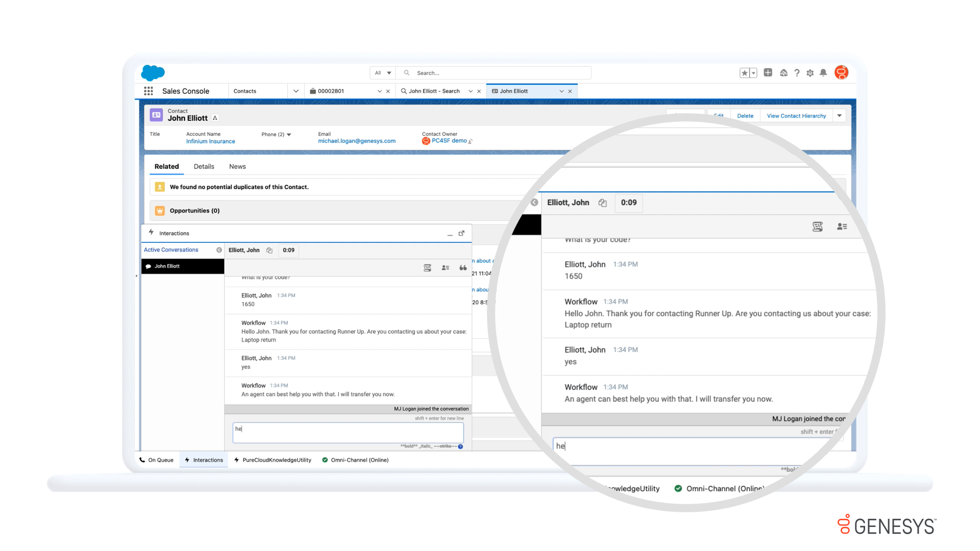Click the message input field containing 'he'

348,432
